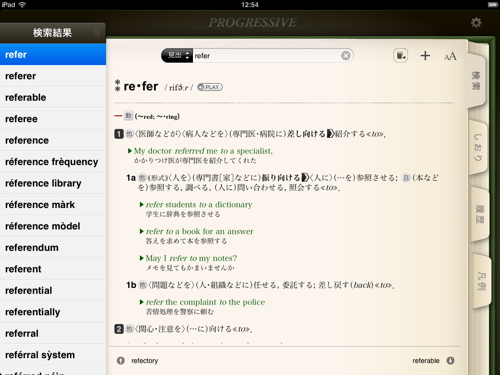Tap example 'My doctor referred me to a specialist'

pyautogui.click(x=203, y=151)
